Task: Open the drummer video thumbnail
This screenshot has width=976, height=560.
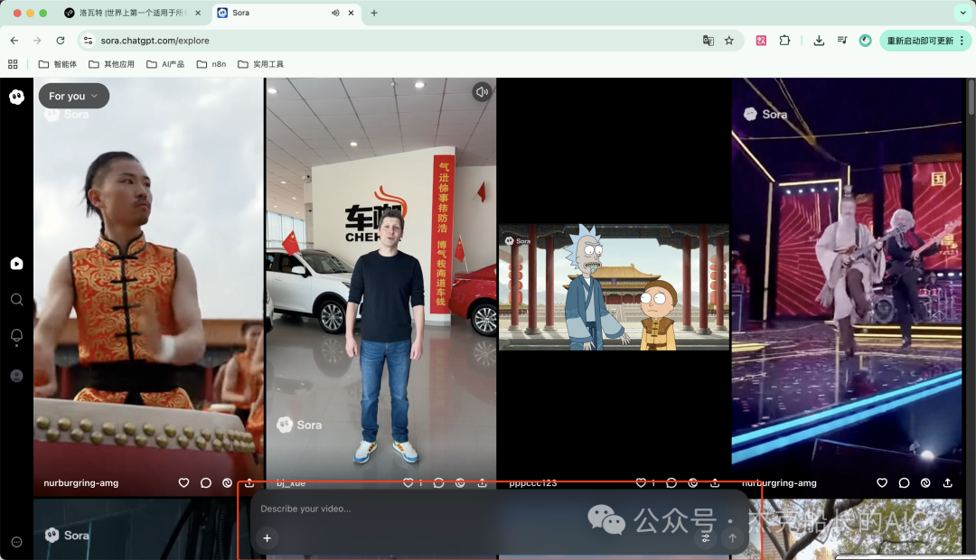Action: coord(149,286)
